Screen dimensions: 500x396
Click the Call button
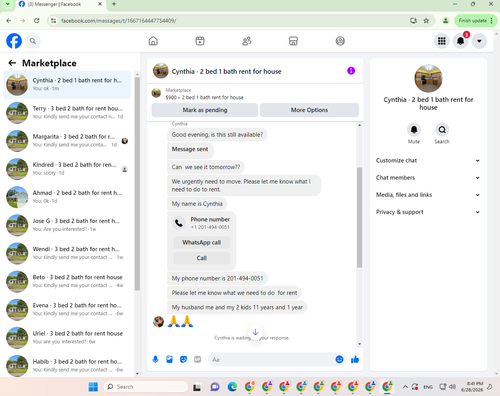202,258
